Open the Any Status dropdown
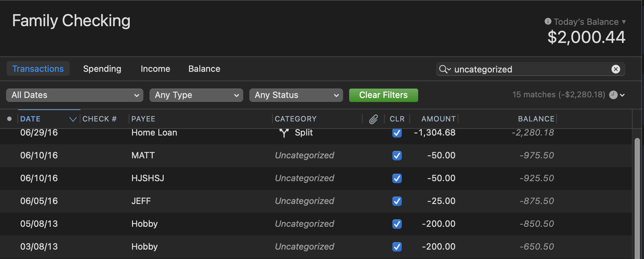Viewport: 644px width, 259px height. coord(296,95)
